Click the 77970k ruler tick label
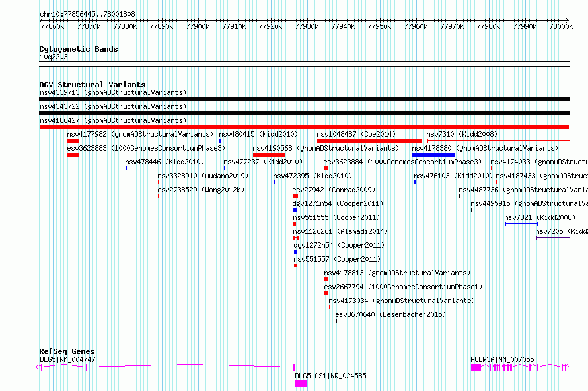This screenshot has height=391, width=588. [452, 26]
